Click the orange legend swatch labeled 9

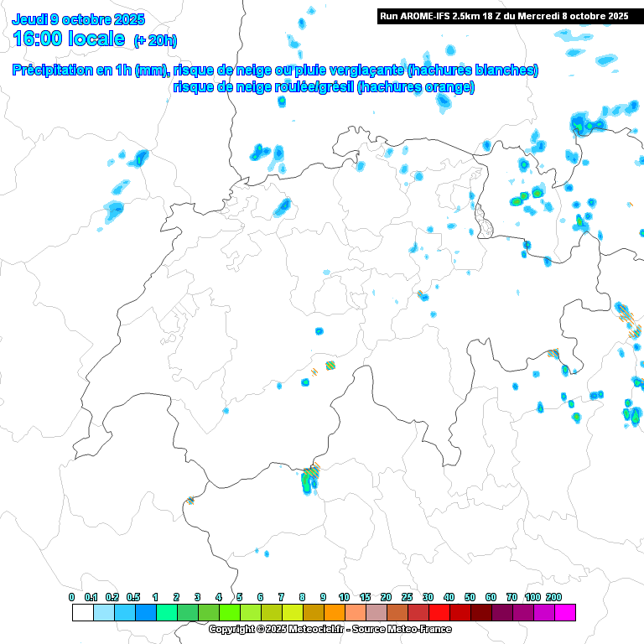[x=334, y=613]
